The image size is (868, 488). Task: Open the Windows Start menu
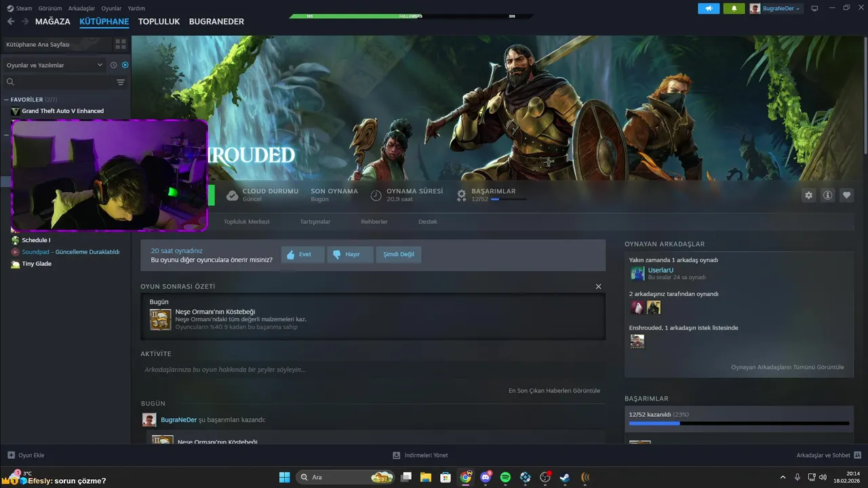pos(284,477)
